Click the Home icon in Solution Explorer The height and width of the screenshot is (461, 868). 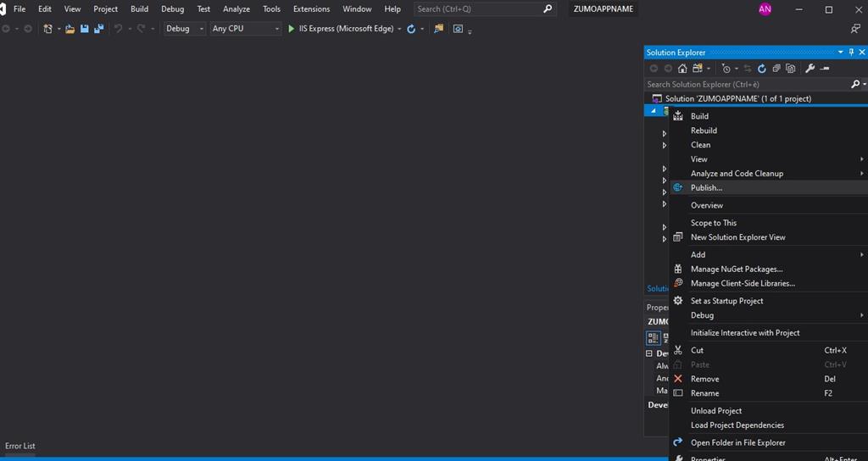point(682,69)
